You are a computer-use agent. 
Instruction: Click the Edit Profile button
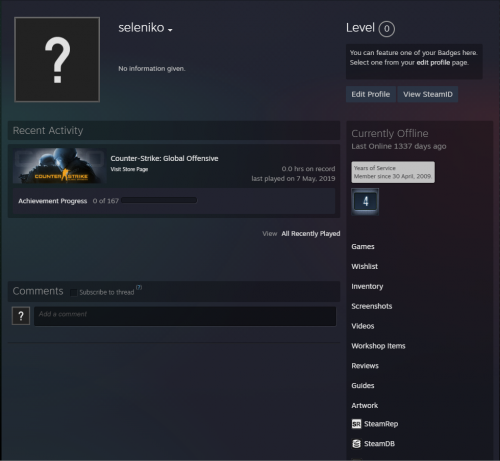[x=371, y=94]
